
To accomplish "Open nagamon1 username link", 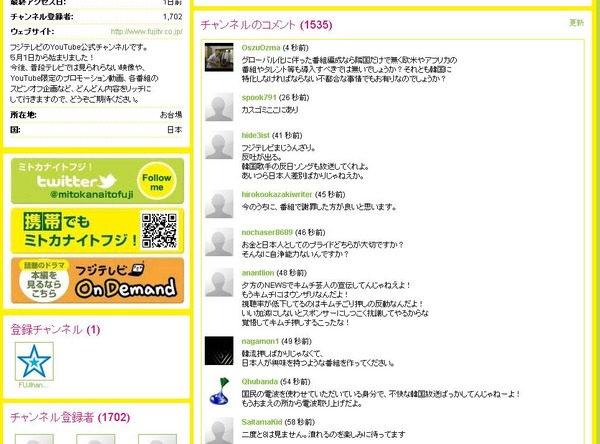I will (260, 341).
